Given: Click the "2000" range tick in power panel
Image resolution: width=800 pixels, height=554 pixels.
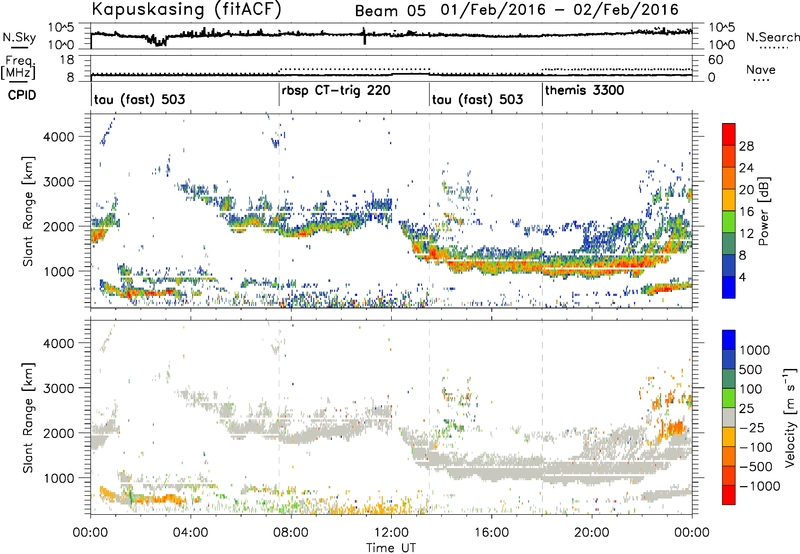Looking at the screenshot, I should click(58, 226).
